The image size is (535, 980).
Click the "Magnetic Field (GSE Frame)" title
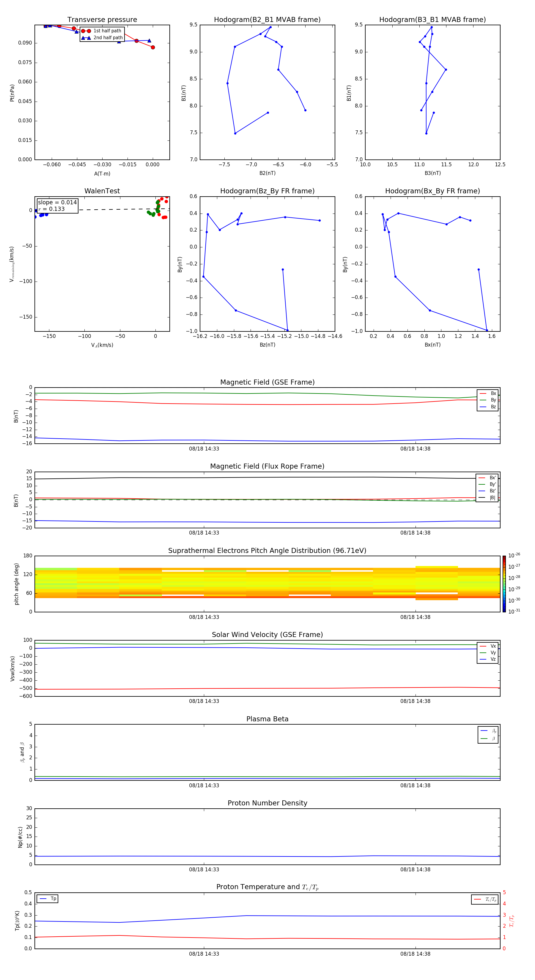(267, 382)
